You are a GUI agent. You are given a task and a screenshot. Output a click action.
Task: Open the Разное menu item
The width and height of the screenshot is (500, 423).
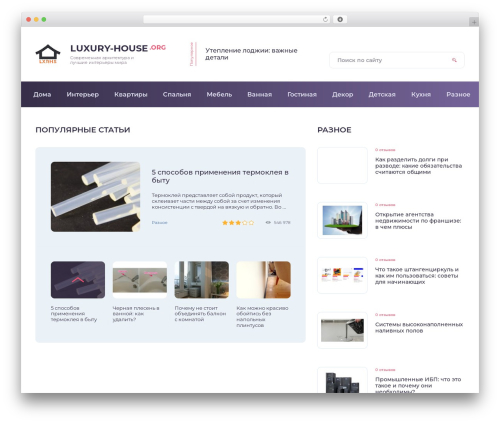pyautogui.click(x=458, y=94)
